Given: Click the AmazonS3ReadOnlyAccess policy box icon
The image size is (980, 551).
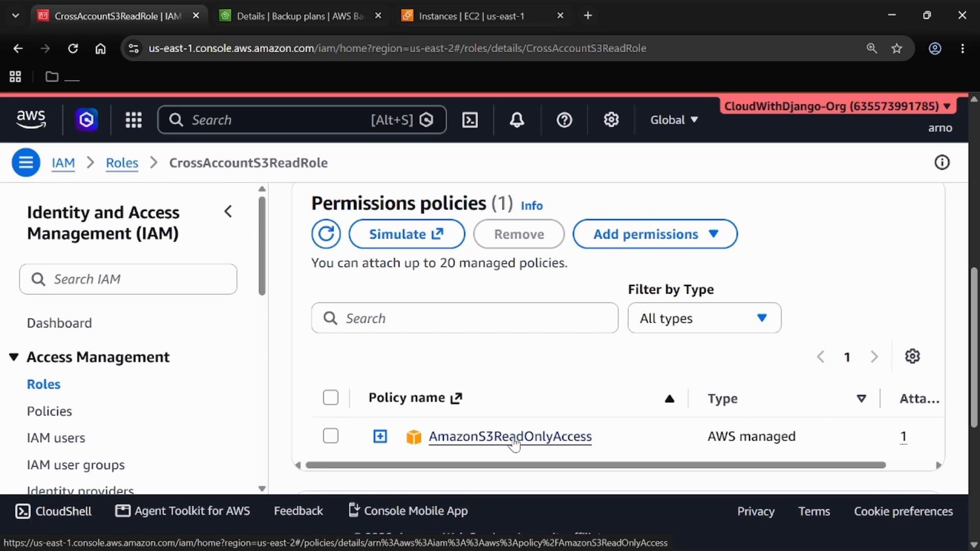Looking at the screenshot, I should coord(413,437).
